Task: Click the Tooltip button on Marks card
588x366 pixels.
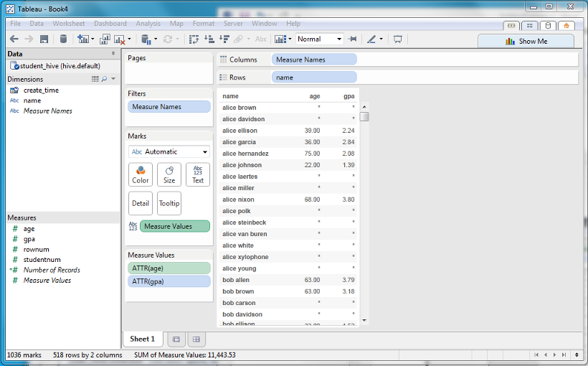Action: click(169, 203)
